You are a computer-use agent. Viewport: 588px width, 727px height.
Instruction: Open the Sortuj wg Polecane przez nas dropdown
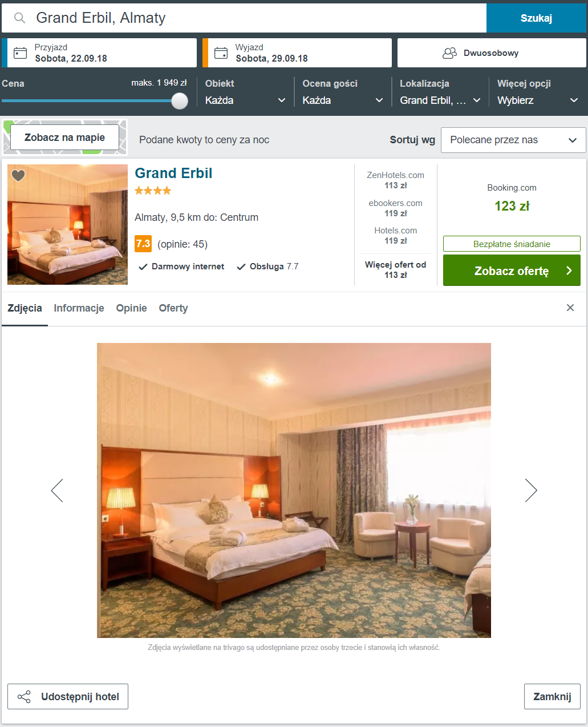[x=513, y=140]
